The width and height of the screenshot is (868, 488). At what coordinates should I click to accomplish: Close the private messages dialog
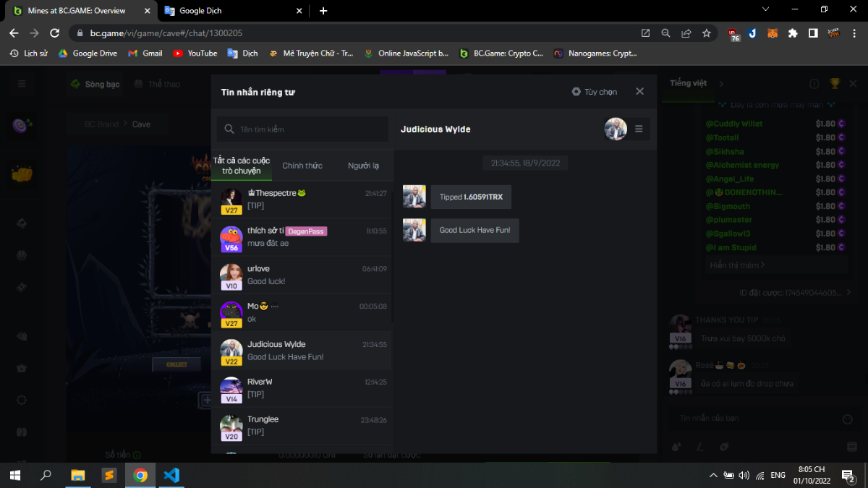tap(639, 92)
